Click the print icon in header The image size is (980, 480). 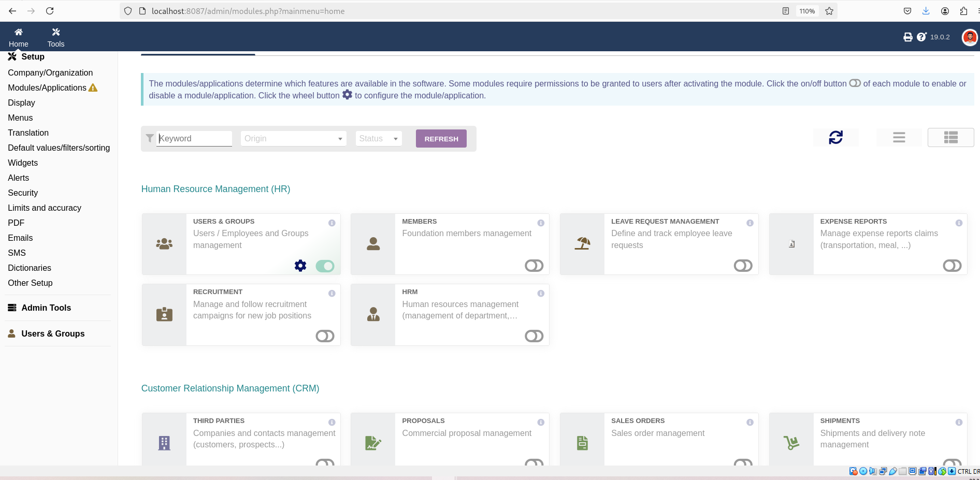907,37
